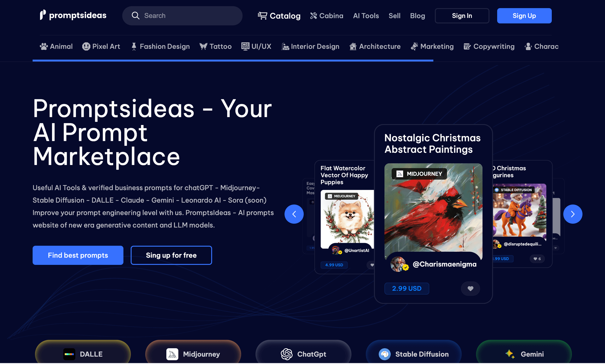Click the magnifier icon in search bar
The width and height of the screenshot is (605, 364).
point(135,15)
